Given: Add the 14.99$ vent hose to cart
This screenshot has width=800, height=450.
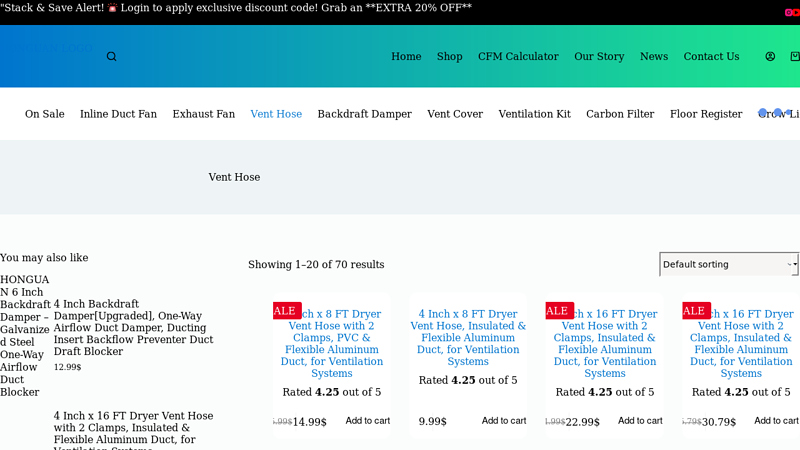Looking at the screenshot, I should coord(368,421).
